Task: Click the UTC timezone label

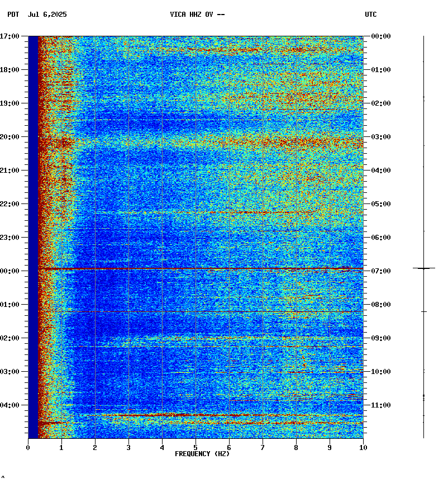Action: (x=370, y=15)
